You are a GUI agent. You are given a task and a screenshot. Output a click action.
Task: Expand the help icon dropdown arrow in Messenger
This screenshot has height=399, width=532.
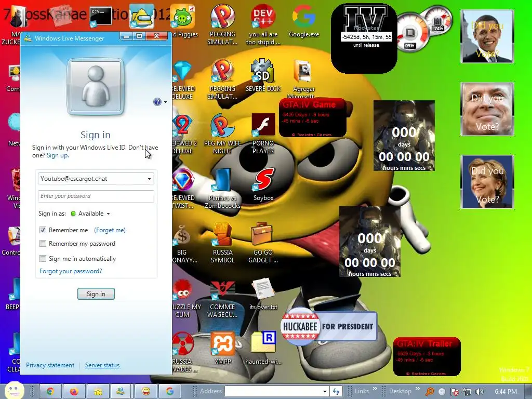click(x=165, y=102)
